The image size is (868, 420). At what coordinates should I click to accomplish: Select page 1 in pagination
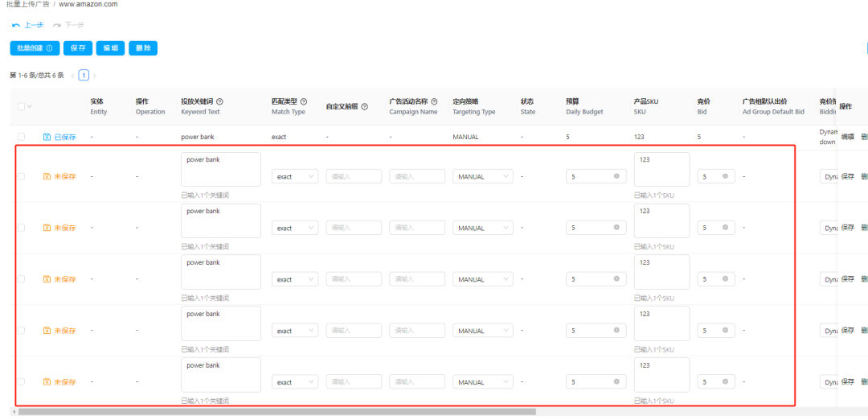[84, 76]
